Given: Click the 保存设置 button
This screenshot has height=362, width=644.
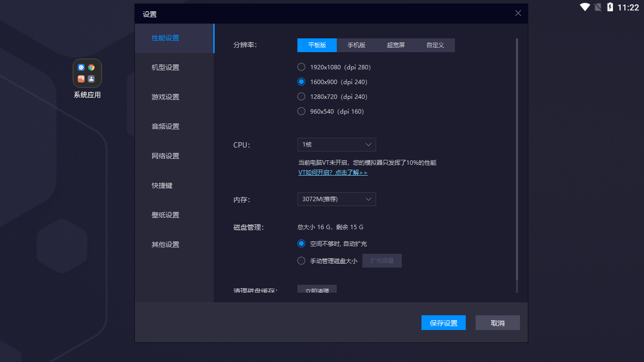Looking at the screenshot, I should (x=443, y=323).
